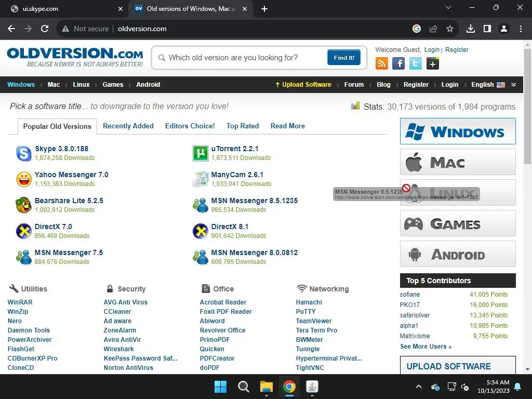Open WinRAR under Utilities
Viewport: 532px width, 399px height.
20,302
